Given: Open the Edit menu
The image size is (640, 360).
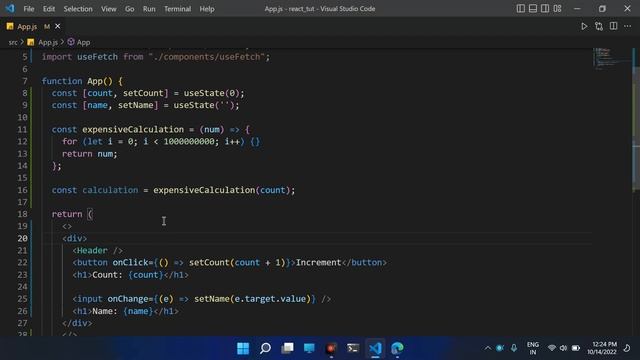Looking at the screenshot, I should coord(49,9).
